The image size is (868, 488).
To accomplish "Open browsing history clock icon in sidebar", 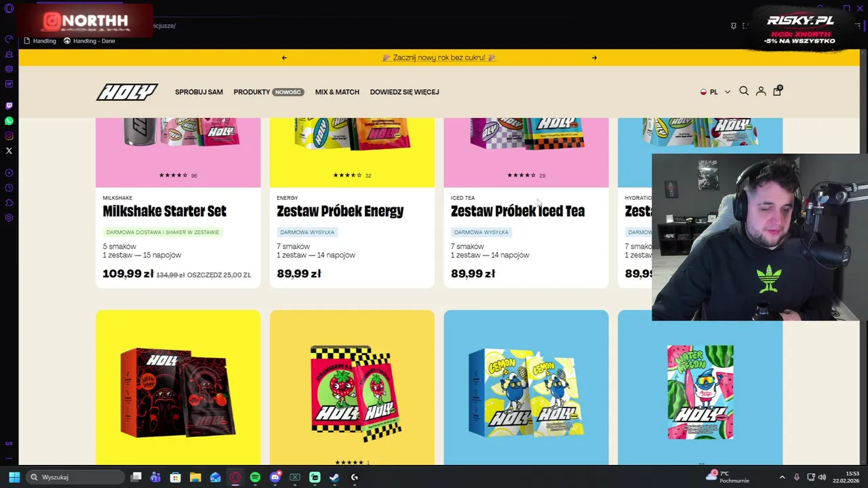I will click(9, 188).
